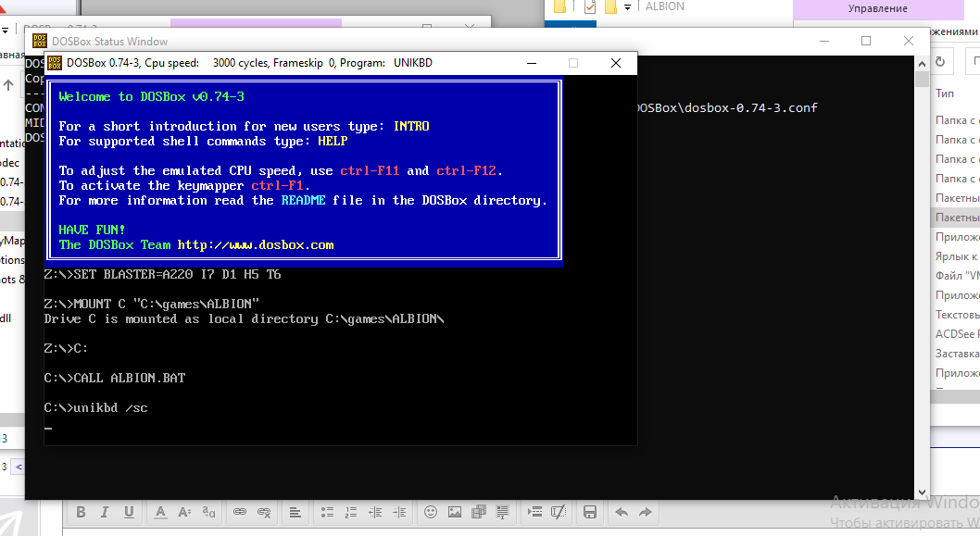This screenshot has width=980, height=536.
Task: Close the DOSBox Status Window
Action: pos(908,41)
